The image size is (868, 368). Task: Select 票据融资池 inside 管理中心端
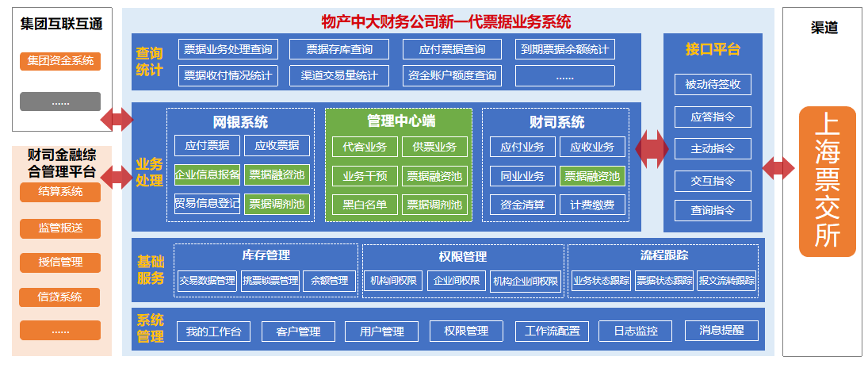tap(434, 176)
